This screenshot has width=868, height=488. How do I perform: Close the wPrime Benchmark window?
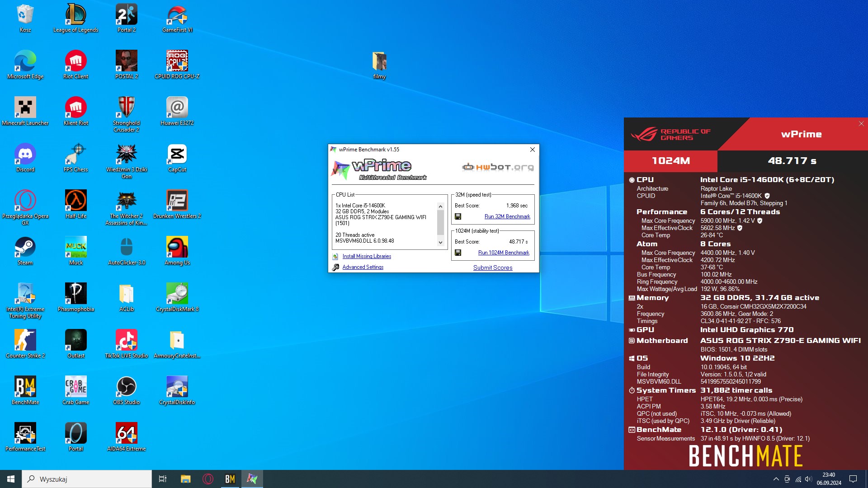click(x=533, y=150)
